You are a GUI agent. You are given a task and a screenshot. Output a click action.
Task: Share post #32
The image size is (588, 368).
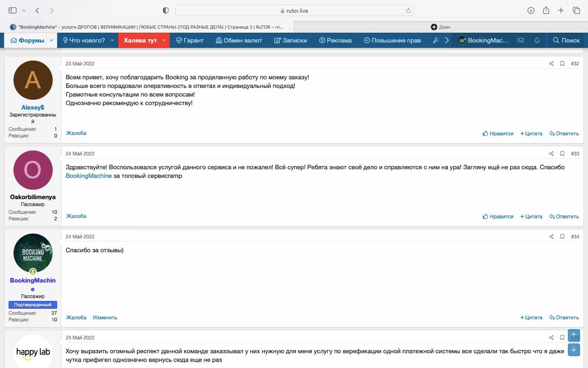pos(551,64)
